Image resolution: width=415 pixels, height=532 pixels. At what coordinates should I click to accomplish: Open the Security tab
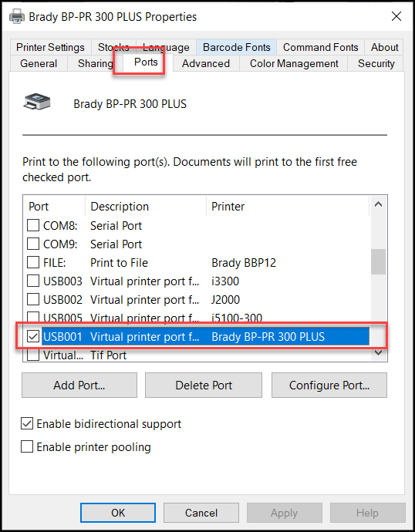click(x=376, y=63)
